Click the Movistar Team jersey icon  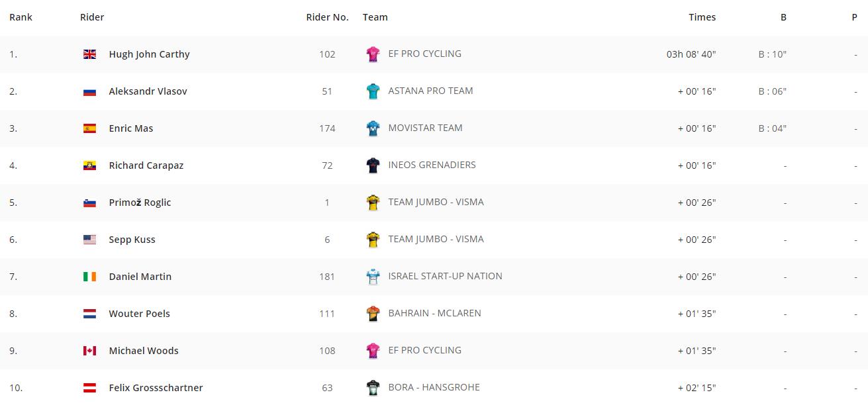[x=373, y=128]
